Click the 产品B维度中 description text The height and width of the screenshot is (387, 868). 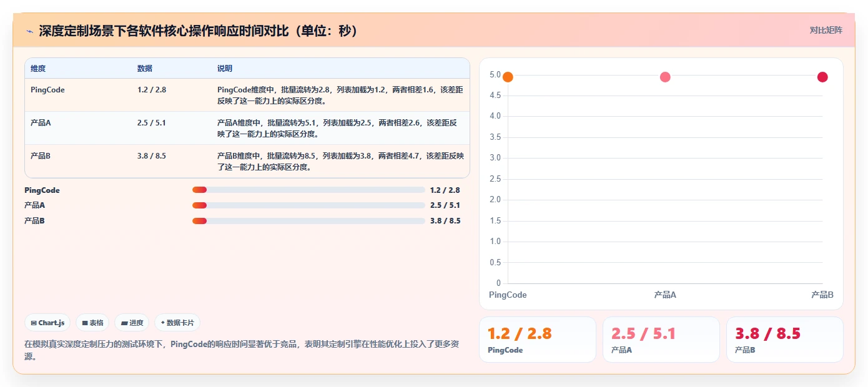340,161
